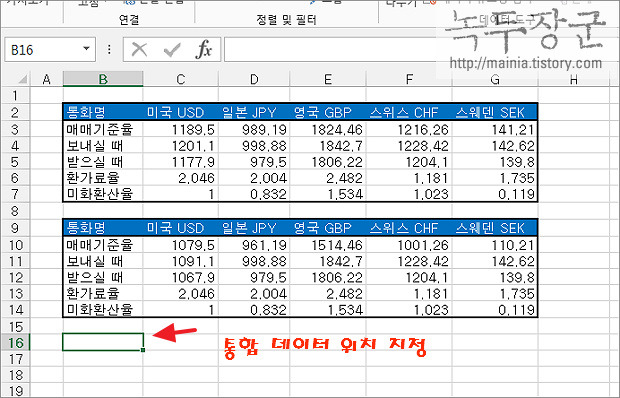Select row 8 header

coord(15,211)
